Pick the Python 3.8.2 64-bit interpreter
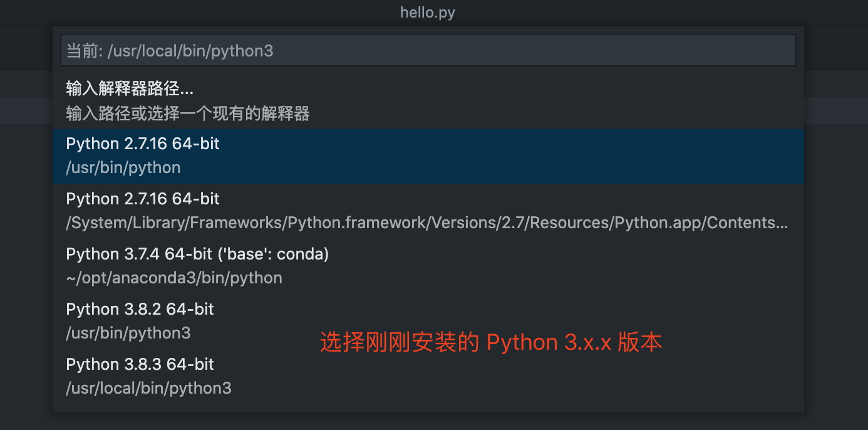Screen dimensions: 868x430 tap(428, 322)
